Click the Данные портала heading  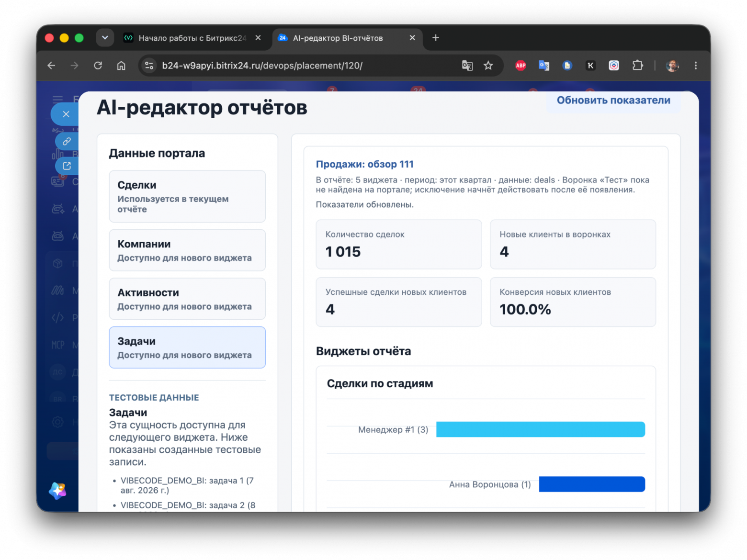pos(157,153)
